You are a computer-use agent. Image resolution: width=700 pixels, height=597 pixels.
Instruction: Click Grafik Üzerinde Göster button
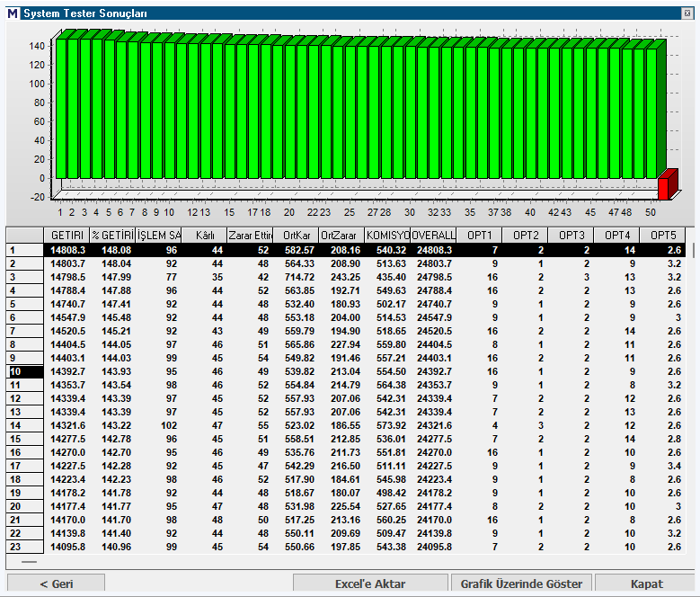point(521,584)
